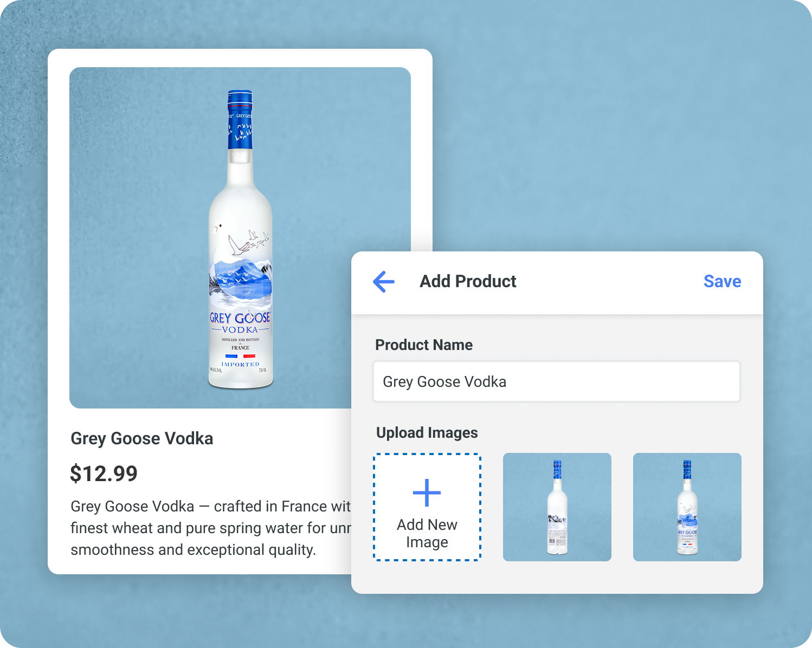Select thumbnail showing bottle's back label
812x648 pixels.
tap(557, 507)
